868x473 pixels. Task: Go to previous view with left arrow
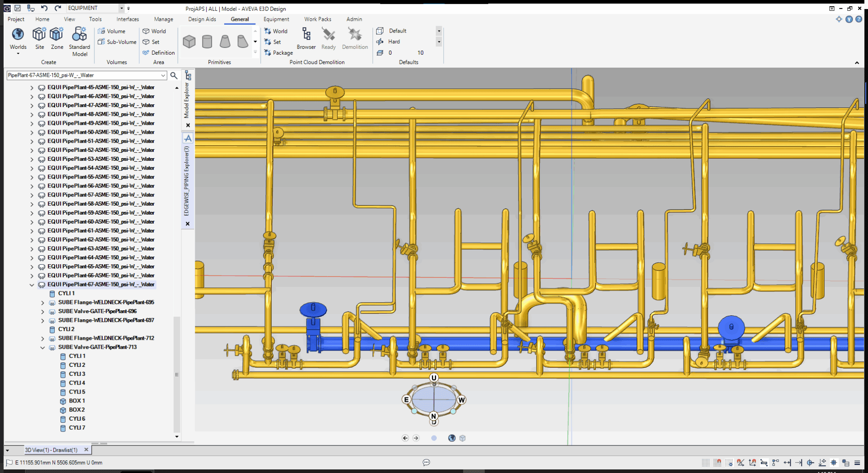click(405, 438)
